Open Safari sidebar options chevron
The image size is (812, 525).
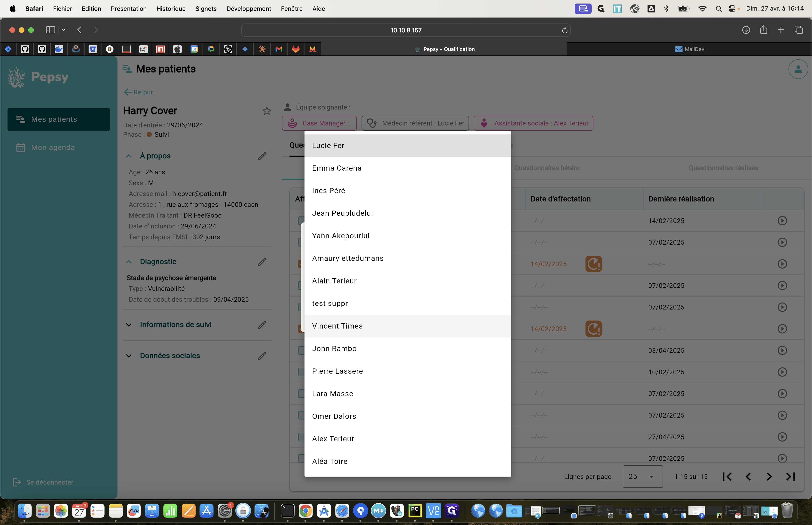click(x=63, y=30)
